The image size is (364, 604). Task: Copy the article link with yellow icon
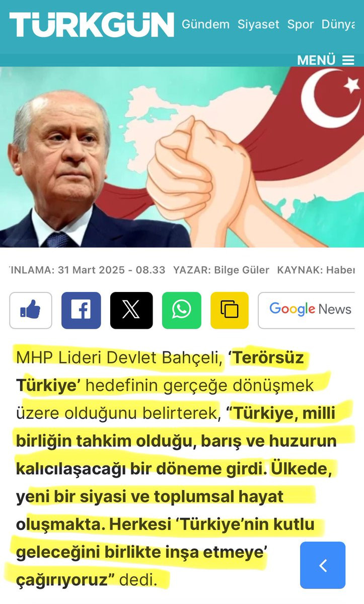(x=230, y=311)
